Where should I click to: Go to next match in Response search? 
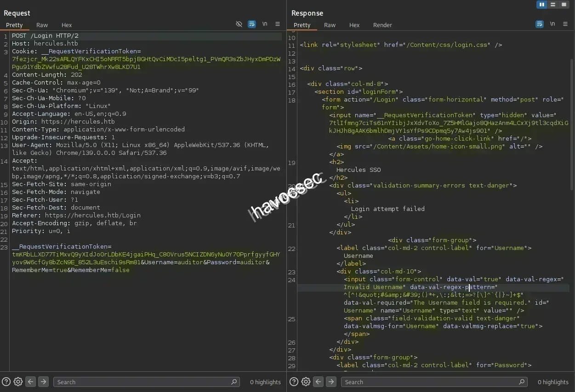point(331,381)
